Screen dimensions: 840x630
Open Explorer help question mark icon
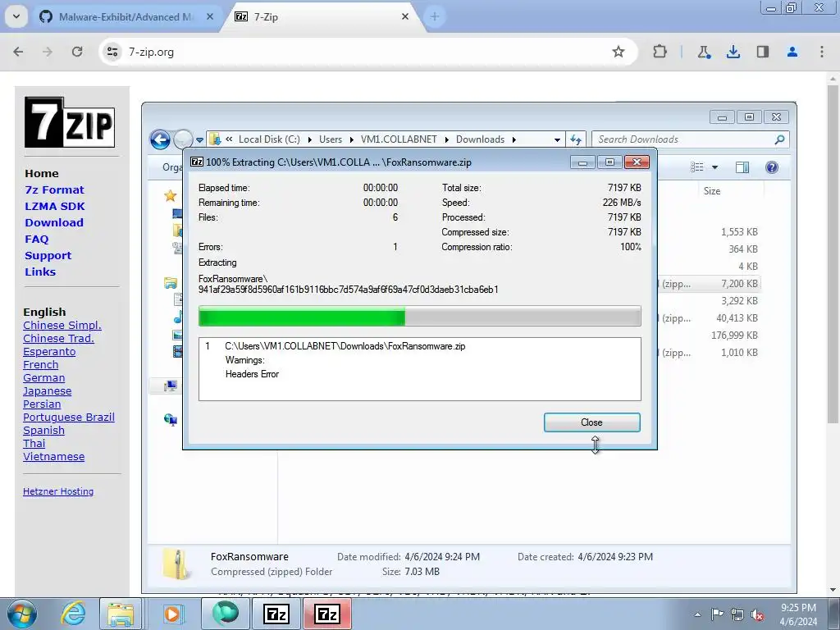[x=771, y=167]
